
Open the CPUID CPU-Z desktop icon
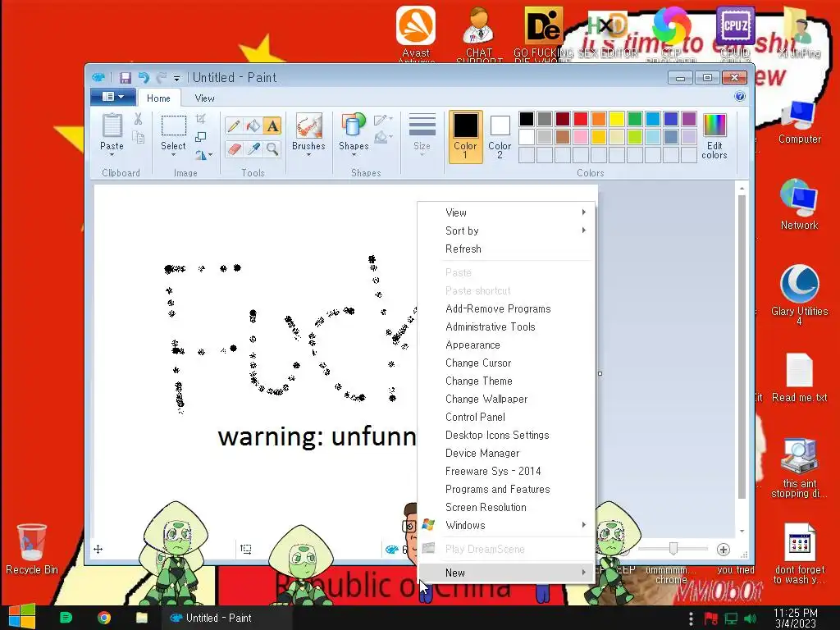tap(735, 33)
